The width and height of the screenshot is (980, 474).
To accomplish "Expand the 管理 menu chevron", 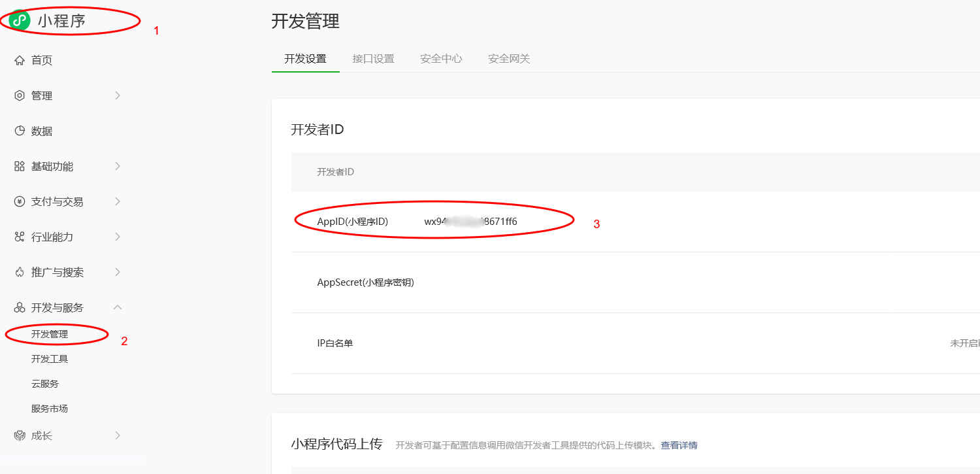I will (118, 95).
